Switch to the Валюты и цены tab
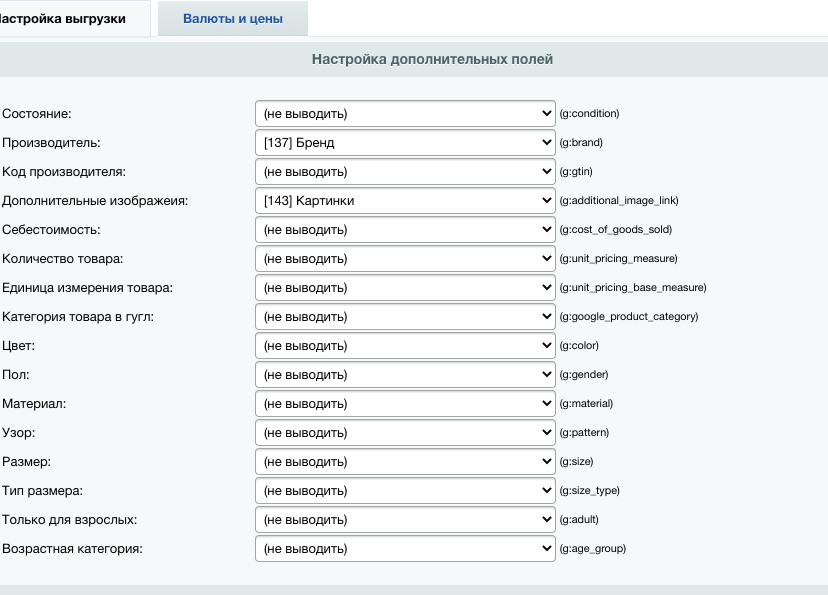 click(x=232, y=19)
